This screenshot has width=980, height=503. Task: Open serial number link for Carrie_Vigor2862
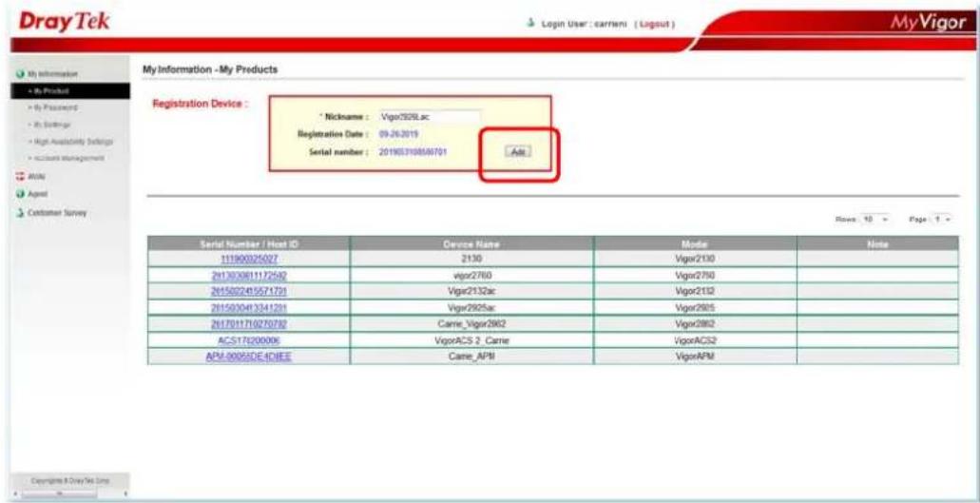point(249,323)
